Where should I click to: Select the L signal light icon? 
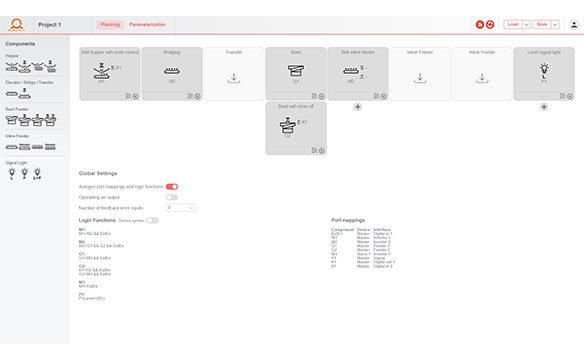12,174
